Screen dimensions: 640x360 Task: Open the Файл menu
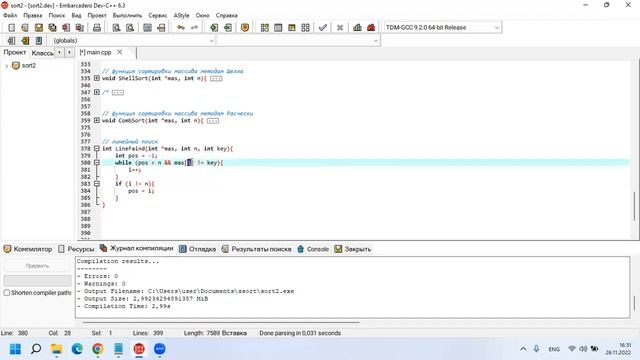(x=10, y=15)
